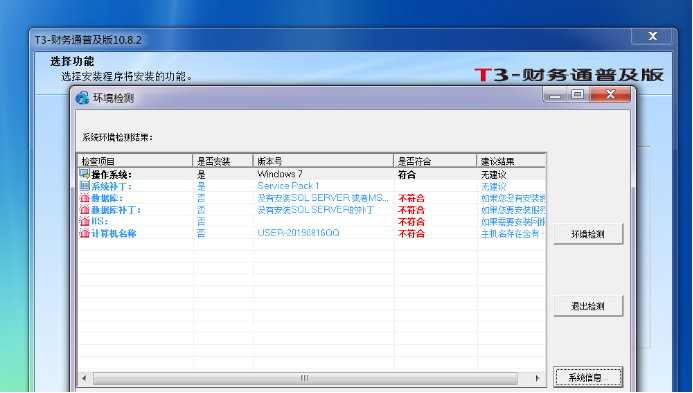Click 否 in the 数据库 row
This screenshot has height=393, width=693.
tap(202, 198)
